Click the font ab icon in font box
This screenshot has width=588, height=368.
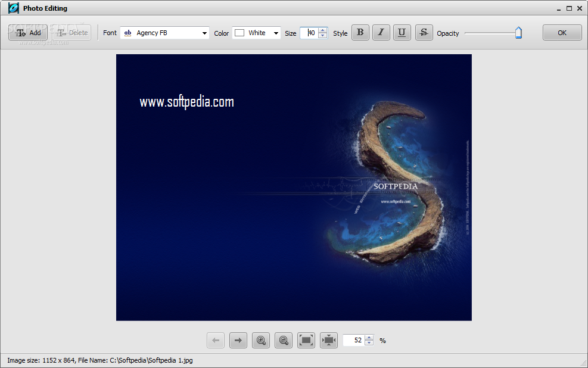coord(128,33)
